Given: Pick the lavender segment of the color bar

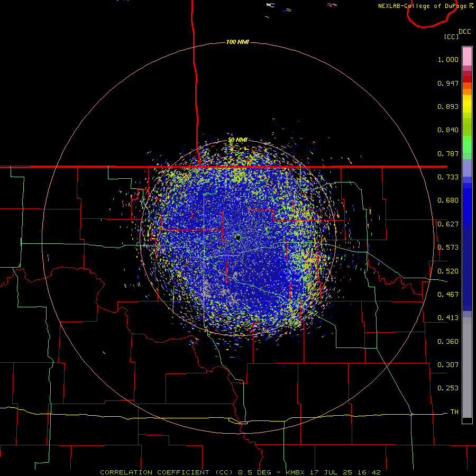Looking at the screenshot, I should pos(467,169).
